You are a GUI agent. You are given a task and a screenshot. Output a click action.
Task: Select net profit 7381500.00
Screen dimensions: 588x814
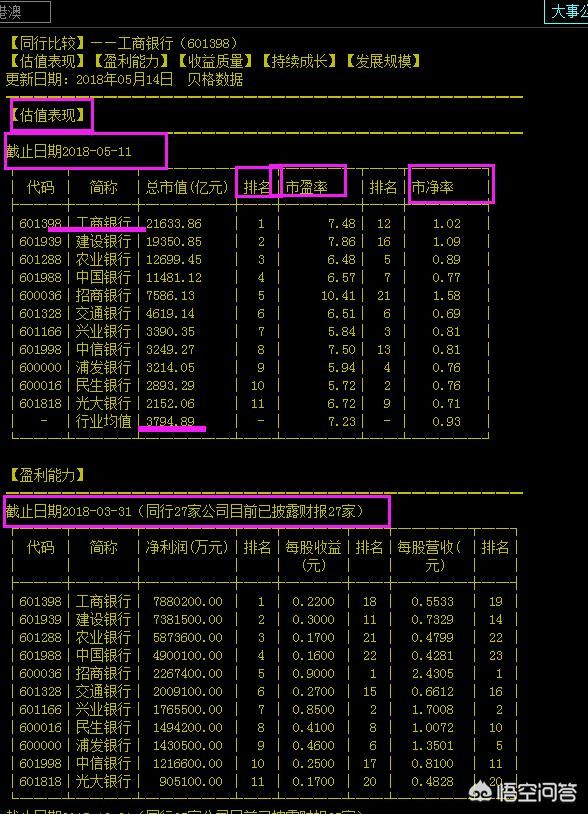(188, 620)
